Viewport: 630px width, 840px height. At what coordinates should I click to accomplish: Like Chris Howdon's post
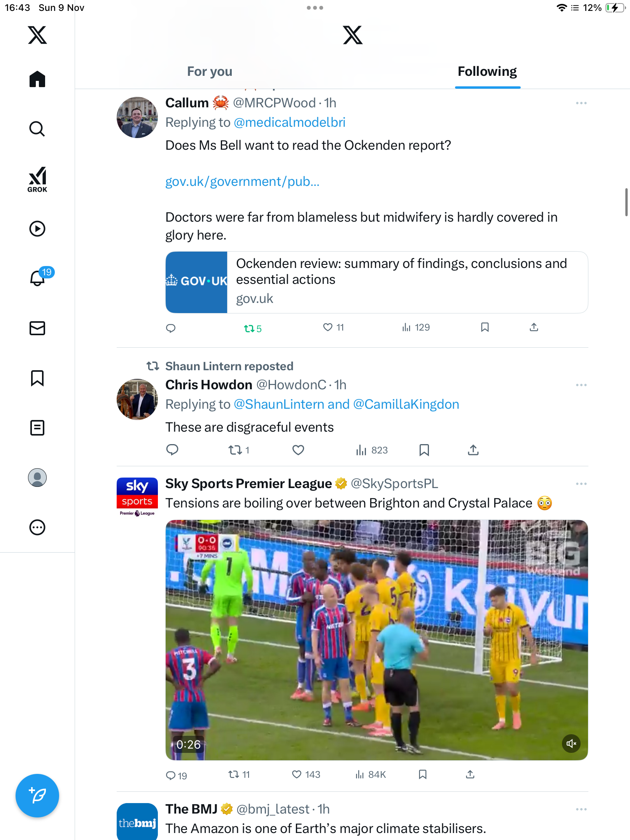tap(298, 450)
